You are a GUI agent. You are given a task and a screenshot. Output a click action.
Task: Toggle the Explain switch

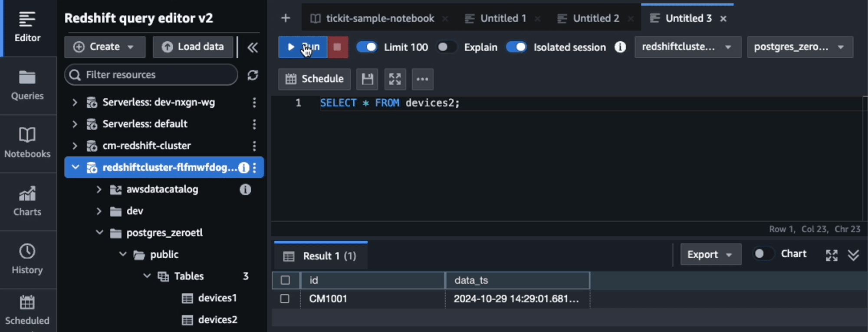(x=447, y=47)
